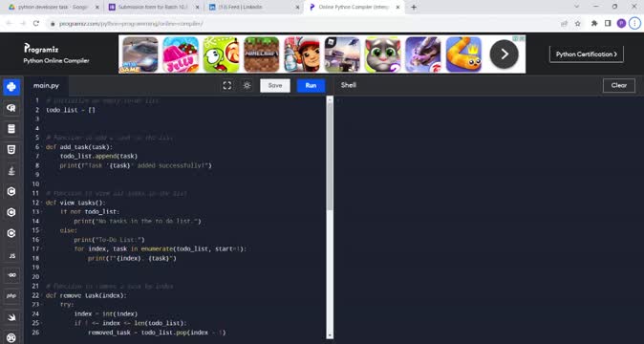Open Chrome tab search dropdown arrow

tap(577, 7)
